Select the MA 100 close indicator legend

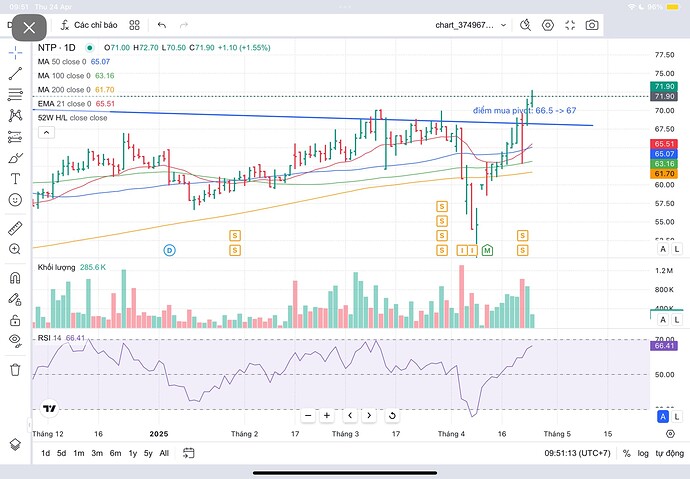point(76,76)
